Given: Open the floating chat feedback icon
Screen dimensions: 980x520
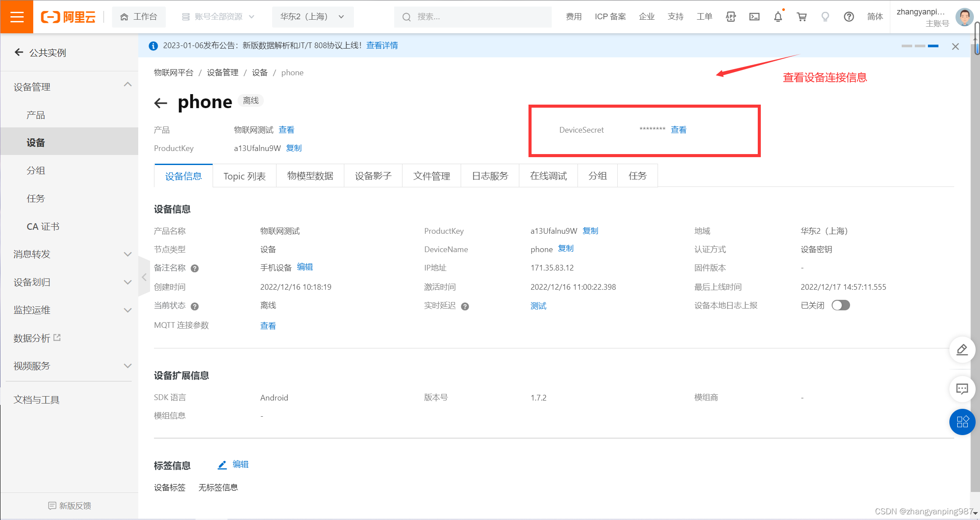Looking at the screenshot, I should [962, 389].
